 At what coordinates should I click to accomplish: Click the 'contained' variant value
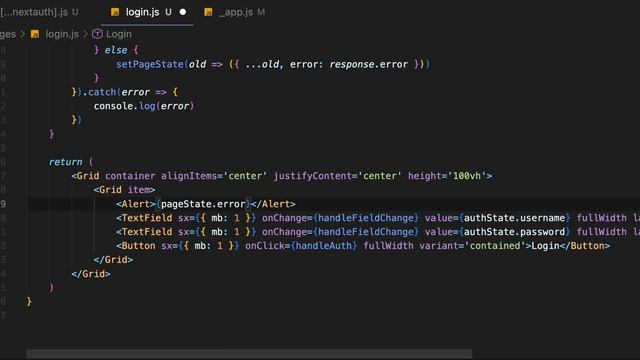click(x=495, y=246)
